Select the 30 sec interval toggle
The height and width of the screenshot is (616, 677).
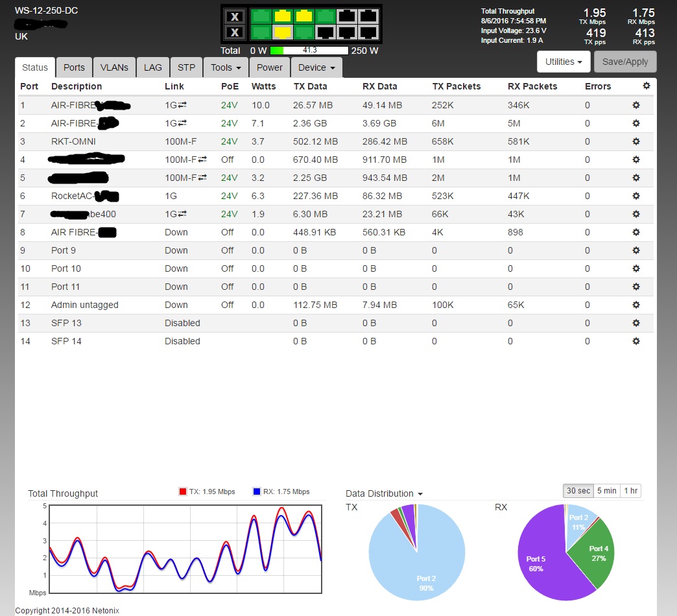click(x=579, y=491)
